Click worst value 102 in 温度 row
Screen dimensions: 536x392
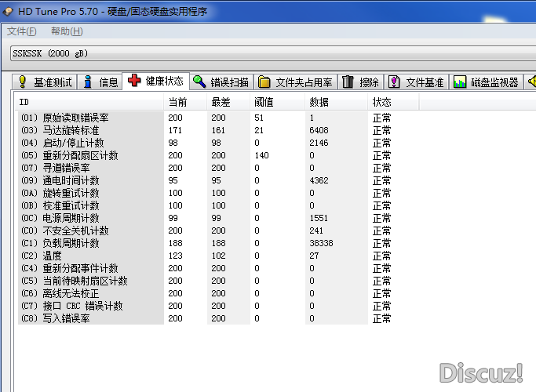(218, 256)
